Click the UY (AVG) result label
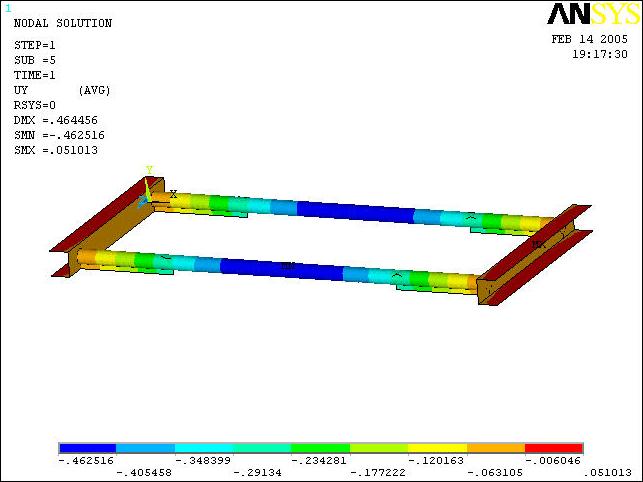The image size is (643, 482). (x=61, y=90)
